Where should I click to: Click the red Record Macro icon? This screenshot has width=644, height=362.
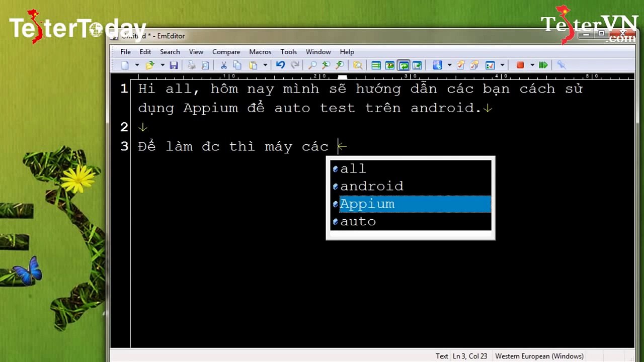tap(520, 65)
